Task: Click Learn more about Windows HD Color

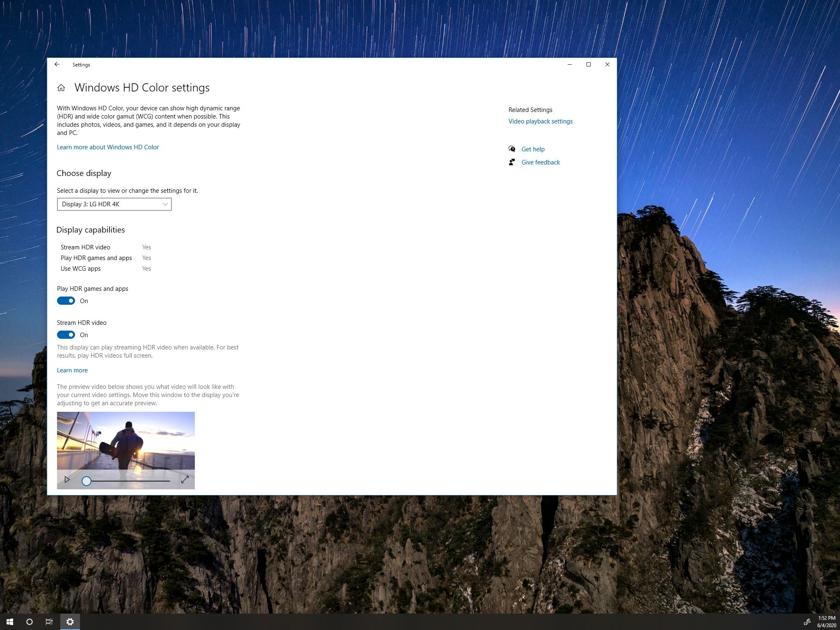Action: (x=108, y=147)
